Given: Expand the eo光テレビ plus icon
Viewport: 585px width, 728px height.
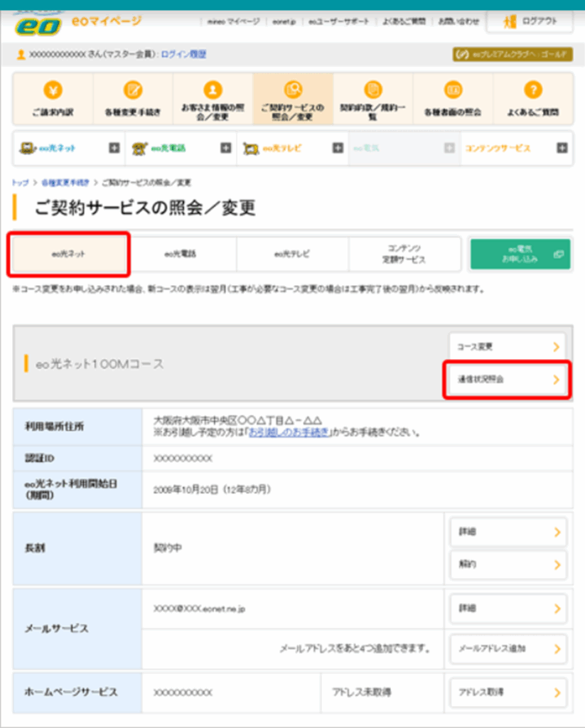Looking at the screenshot, I should point(338,148).
